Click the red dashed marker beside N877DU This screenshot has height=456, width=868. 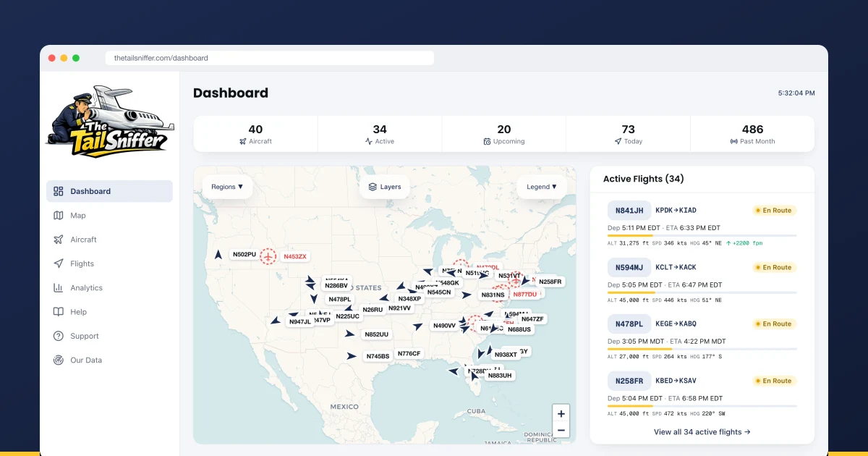click(x=501, y=293)
